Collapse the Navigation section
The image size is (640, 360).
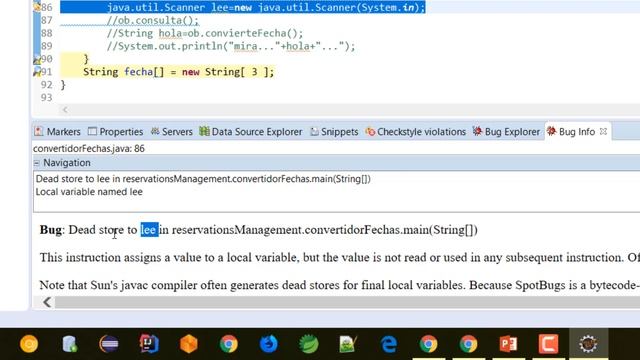tap(37, 163)
